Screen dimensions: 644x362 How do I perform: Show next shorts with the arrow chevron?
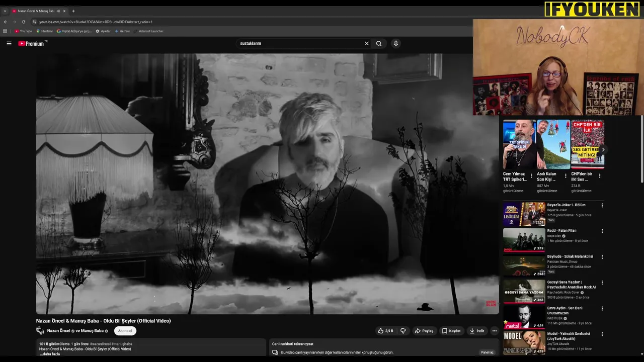603,150
